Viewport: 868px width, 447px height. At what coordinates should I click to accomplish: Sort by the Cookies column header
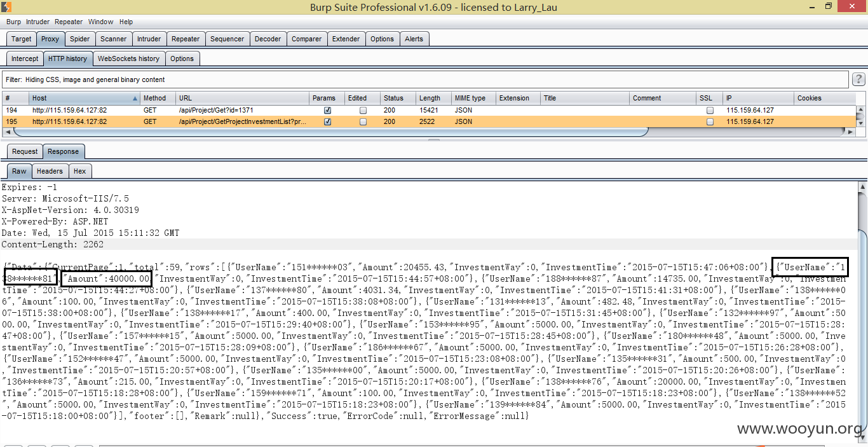(825, 98)
